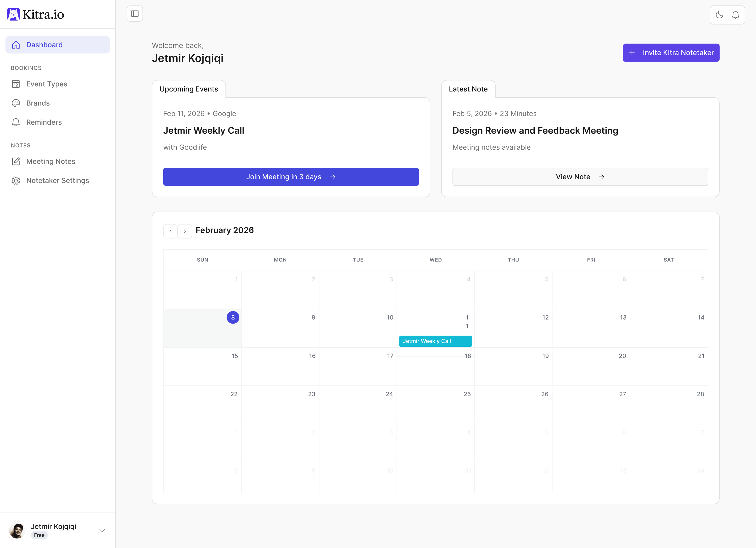
Task: Click Join Meeting in 3 days
Action: coord(290,177)
